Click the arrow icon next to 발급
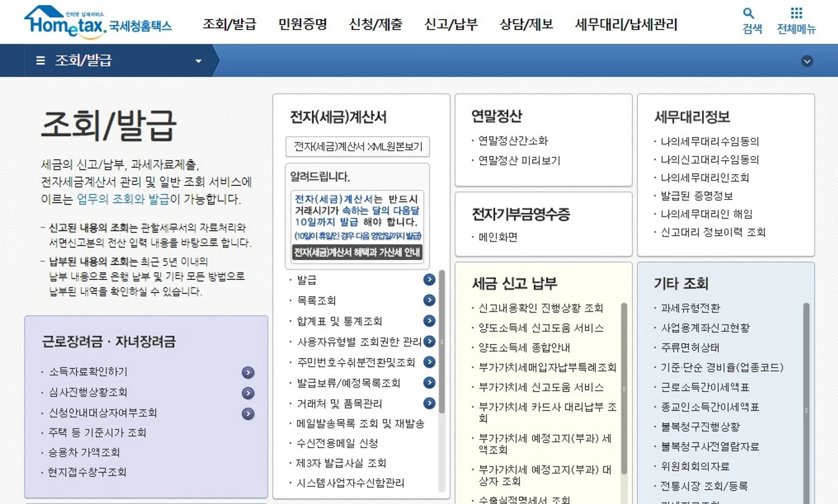The height and width of the screenshot is (504, 838). (430, 280)
